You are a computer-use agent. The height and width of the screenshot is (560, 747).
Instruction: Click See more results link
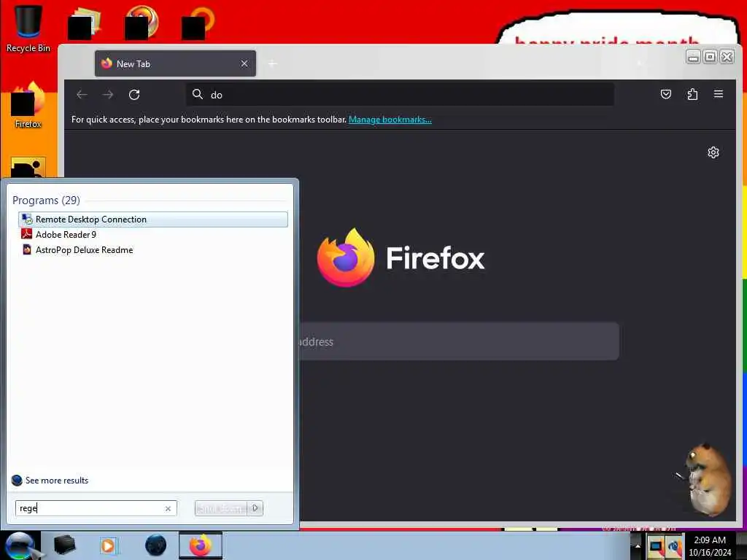point(57,481)
